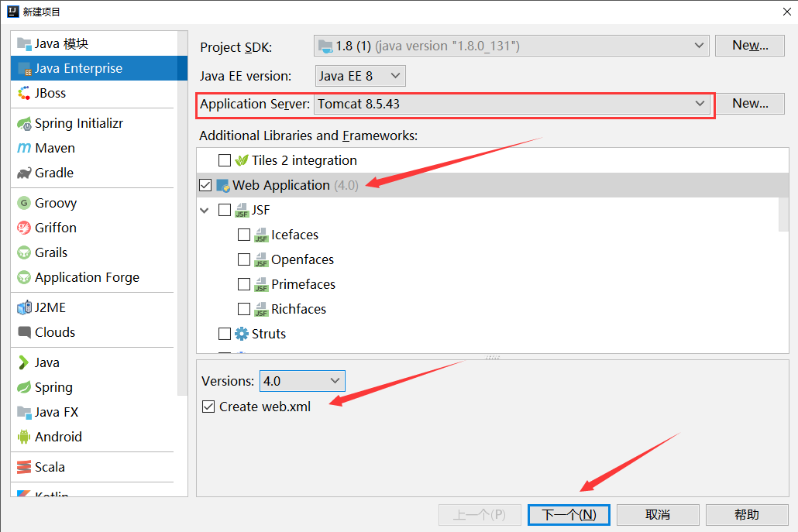Image resolution: width=798 pixels, height=532 pixels.
Task: Click the Spring leaf icon
Action: [24, 387]
